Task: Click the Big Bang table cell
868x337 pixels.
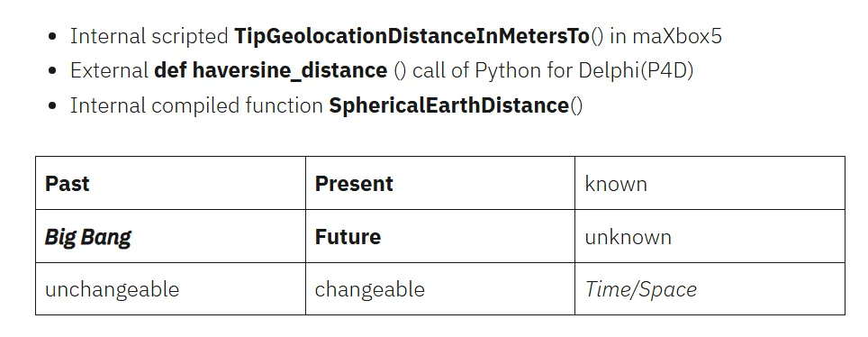Action: point(170,237)
